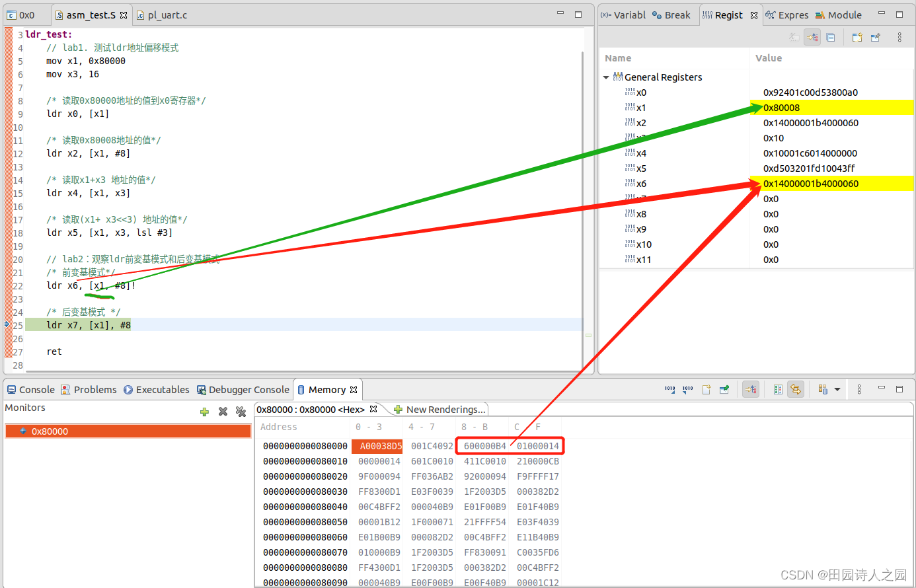Select register x2 row
The width and height of the screenshot is (916, 588).
point(757,123)
